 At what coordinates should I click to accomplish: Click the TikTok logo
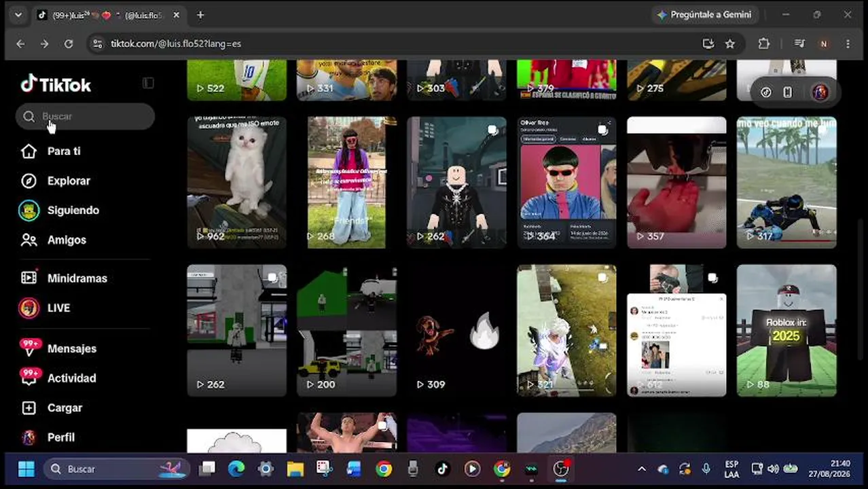point(56,84)
